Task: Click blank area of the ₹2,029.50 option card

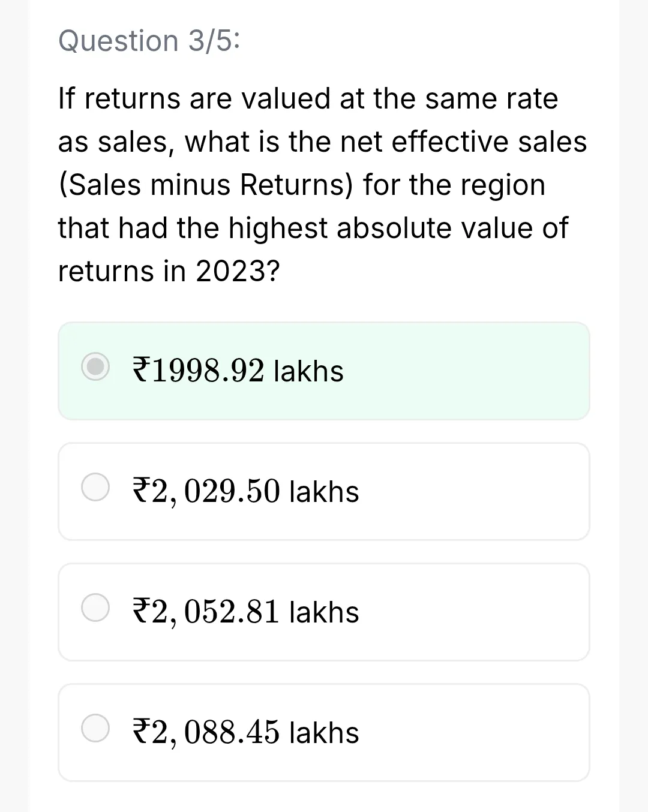Action: pyautogui.click(x=474, y=492)
